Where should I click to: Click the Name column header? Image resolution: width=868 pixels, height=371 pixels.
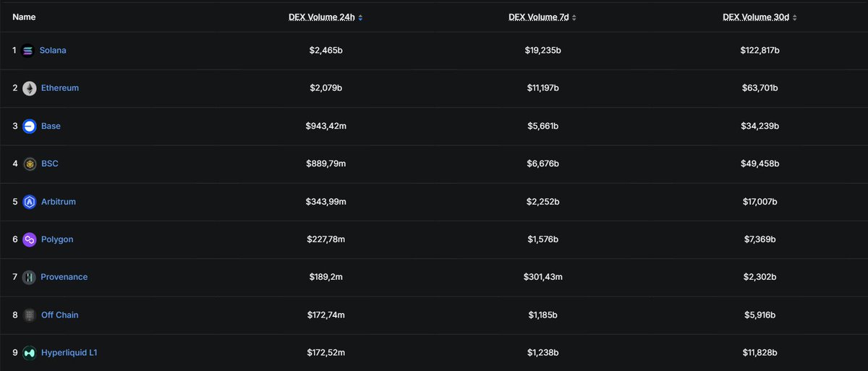pos(24,17)
